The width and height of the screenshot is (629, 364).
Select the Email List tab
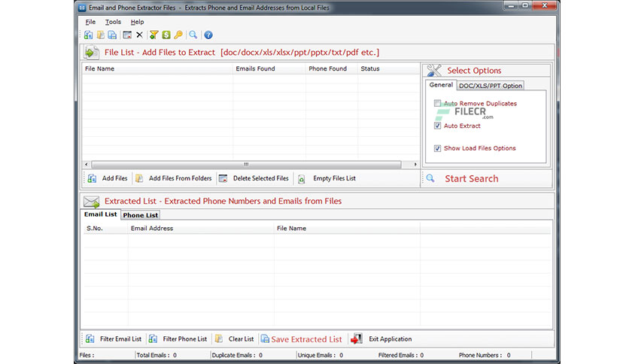coord(100,214)
